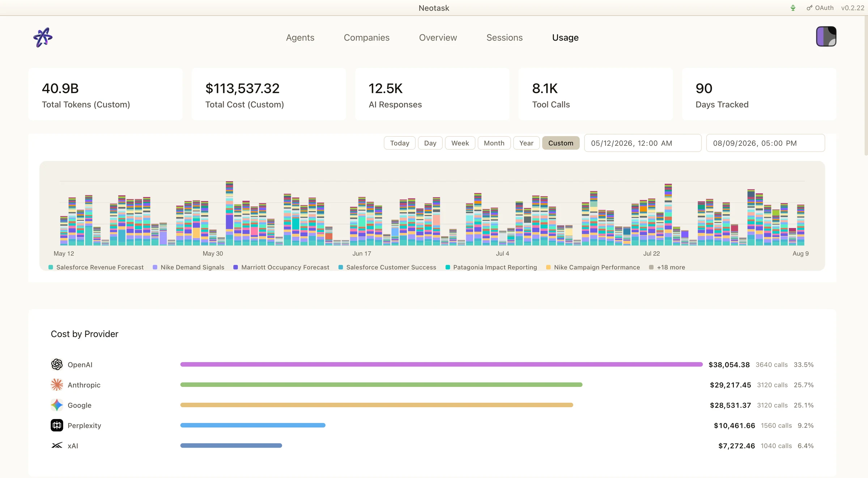This screenshot has width=868, height=478.
Task: Open the Sessions tab
Action: pos(504,38)
